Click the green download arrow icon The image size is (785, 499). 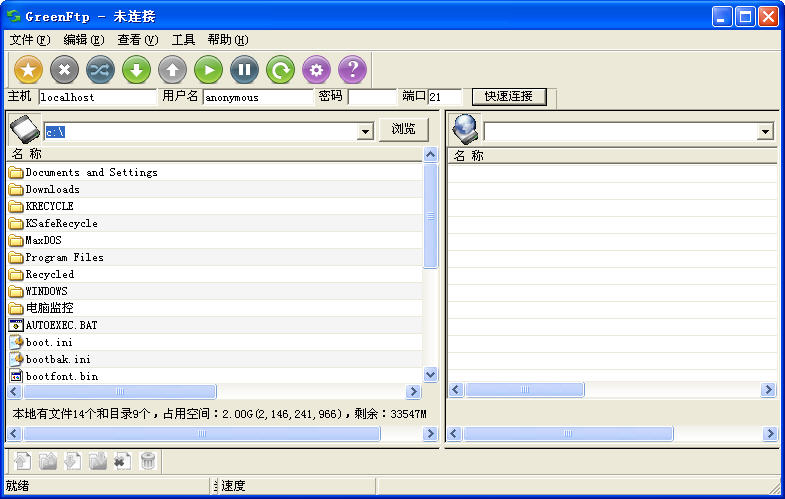tap(136, 69)
